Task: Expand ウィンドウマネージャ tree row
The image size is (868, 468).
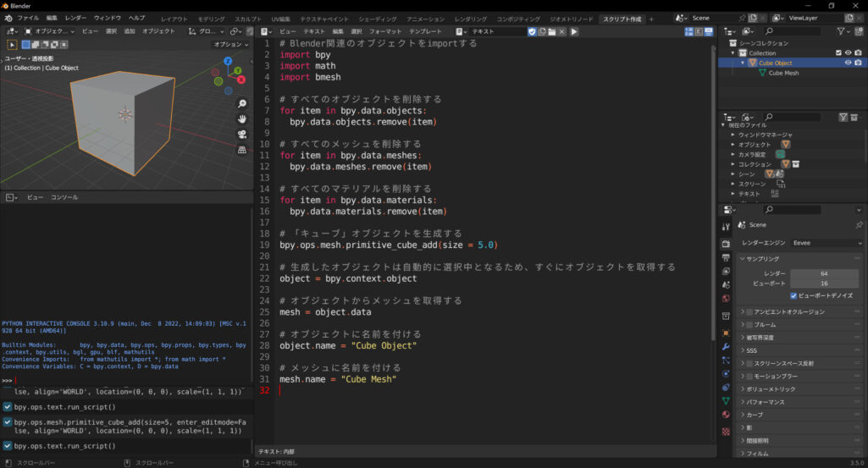Action: (x=733, y=135)
